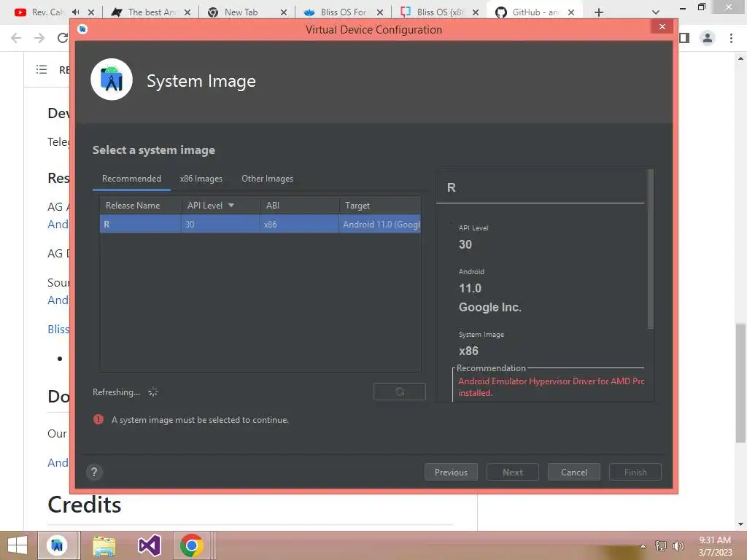Click the Previous button
The width and height of the screenshot is (747, 560).
pos(451,472)
